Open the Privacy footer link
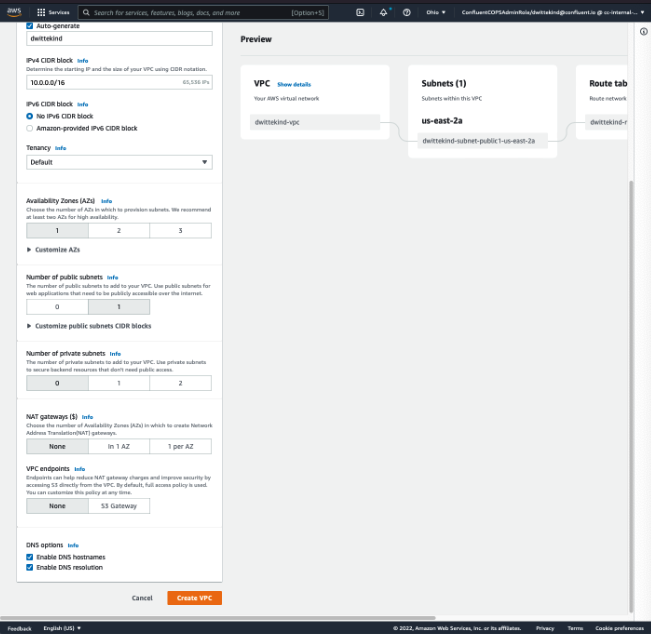The height and width of the screenshot is (634, 651). tap(545, 628)
